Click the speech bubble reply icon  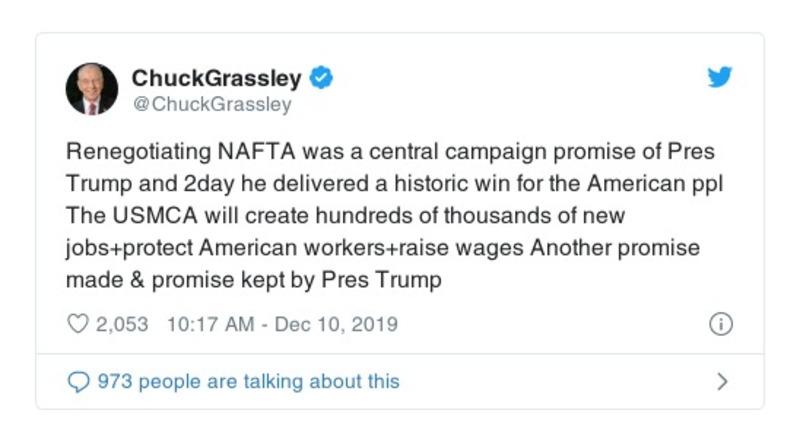[77, 381]
